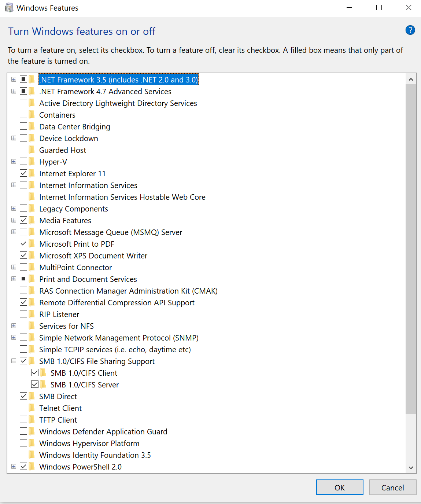Screen dimensions: 421x504
Task: Click folder icon beside Device Lockdown
Action: point(32,138)
